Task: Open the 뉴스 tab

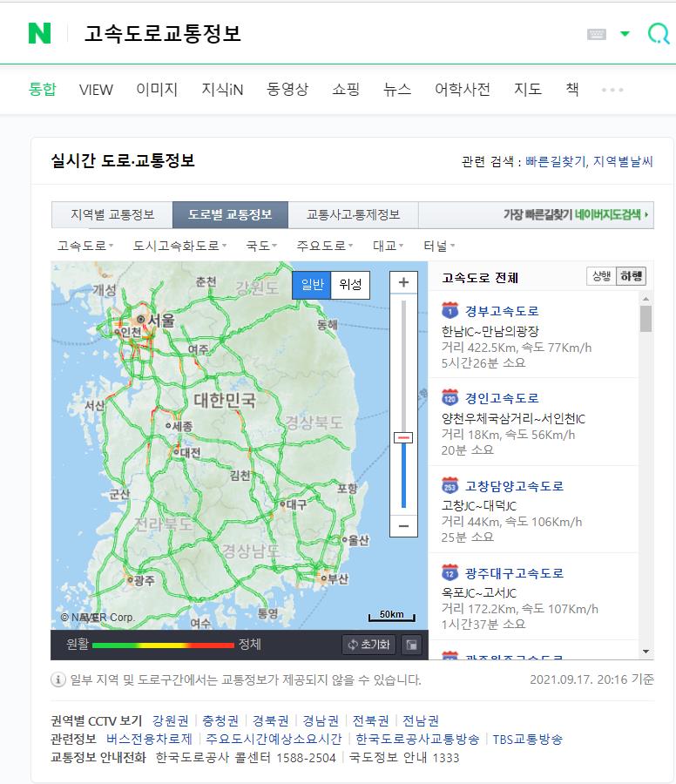Action: tap(397, 90)
